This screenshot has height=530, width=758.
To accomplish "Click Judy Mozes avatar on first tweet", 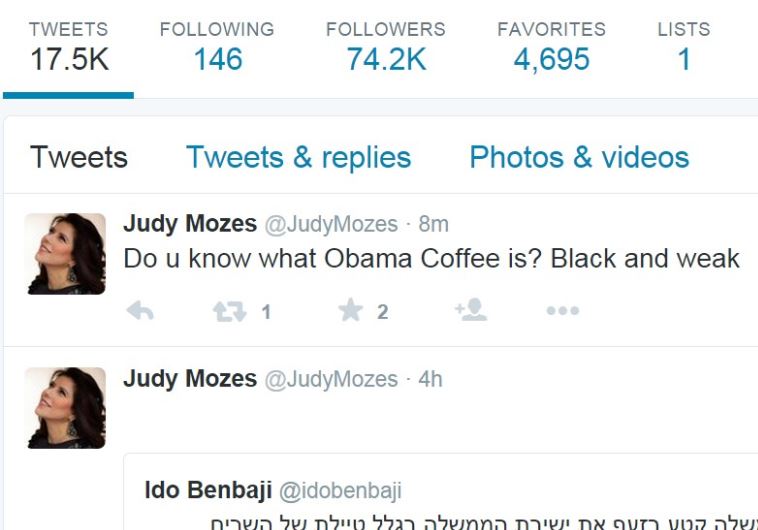I will (x=65, y=254).
